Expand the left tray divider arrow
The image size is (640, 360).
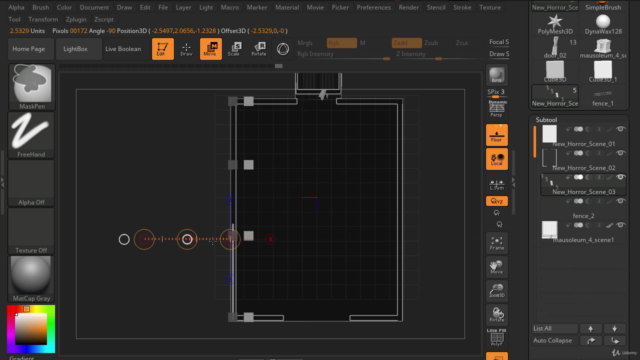pyautogui.click(x=2, y=182)
